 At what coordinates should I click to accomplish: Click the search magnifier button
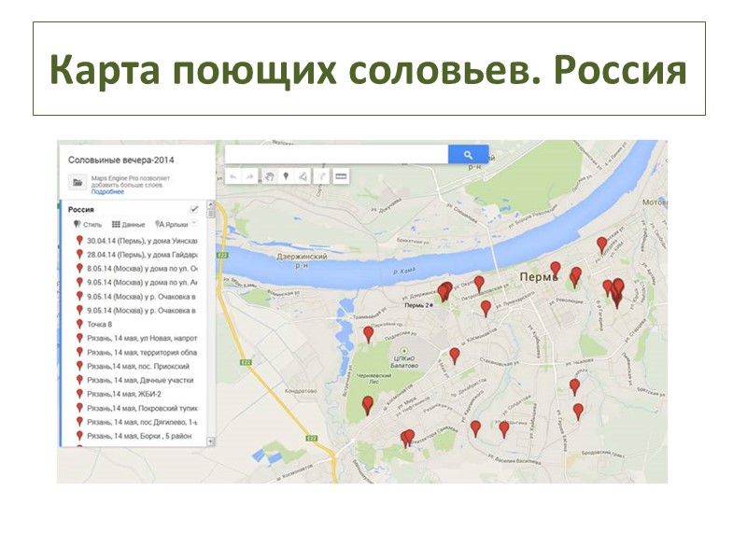[x=465, y=155]
